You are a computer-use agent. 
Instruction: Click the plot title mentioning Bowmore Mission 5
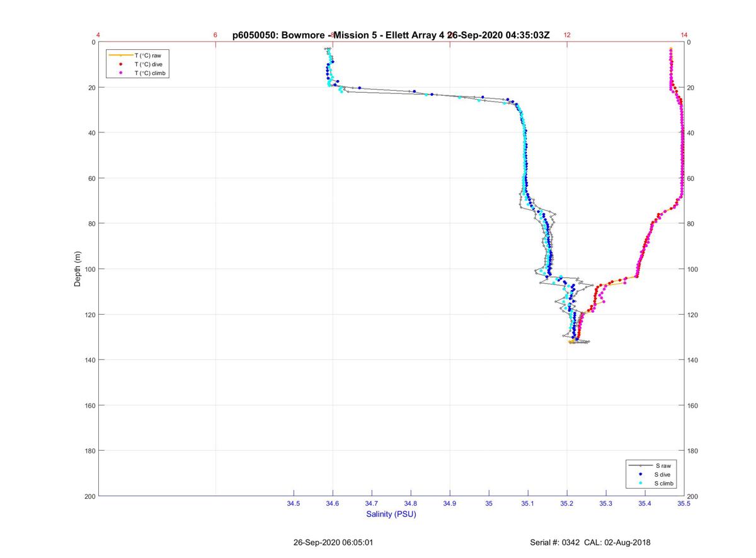point(391,35)
